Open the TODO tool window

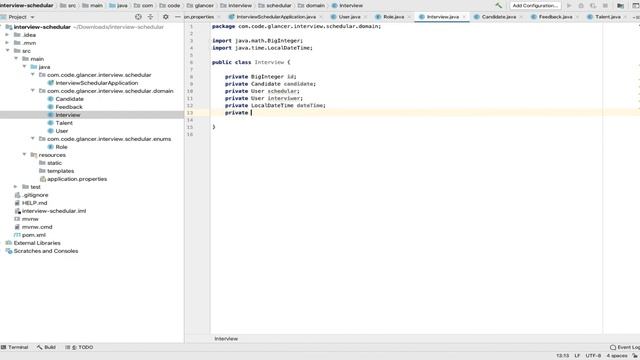pyautogui.click(x=79, y=347)
